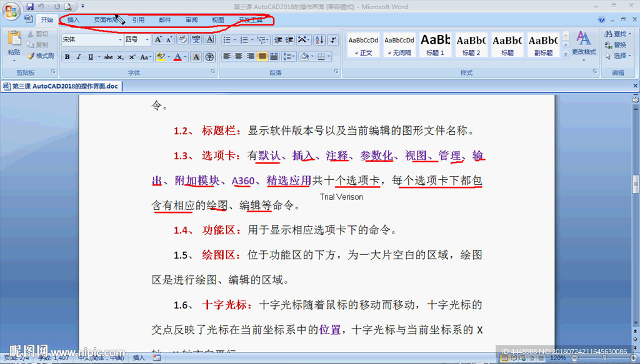
Task: Click the 格式刷 format painter
Action: [x=41, y=56]
